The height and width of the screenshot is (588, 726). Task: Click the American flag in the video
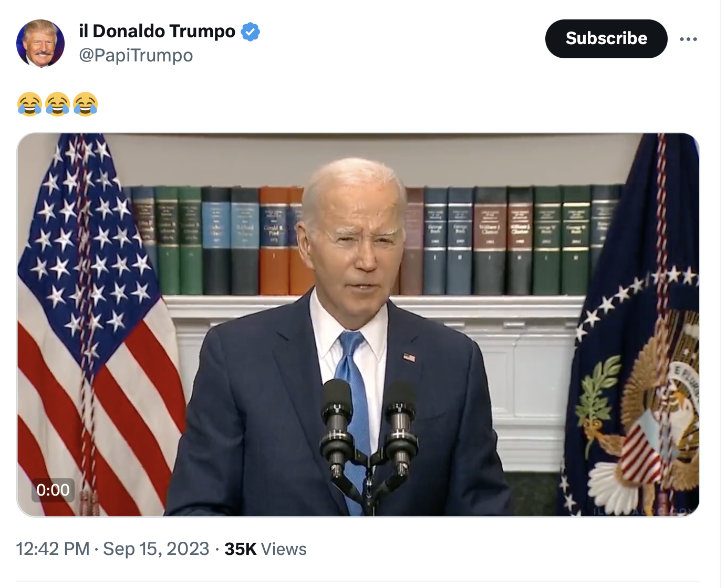pyautogui.click(x=95, y=325)
